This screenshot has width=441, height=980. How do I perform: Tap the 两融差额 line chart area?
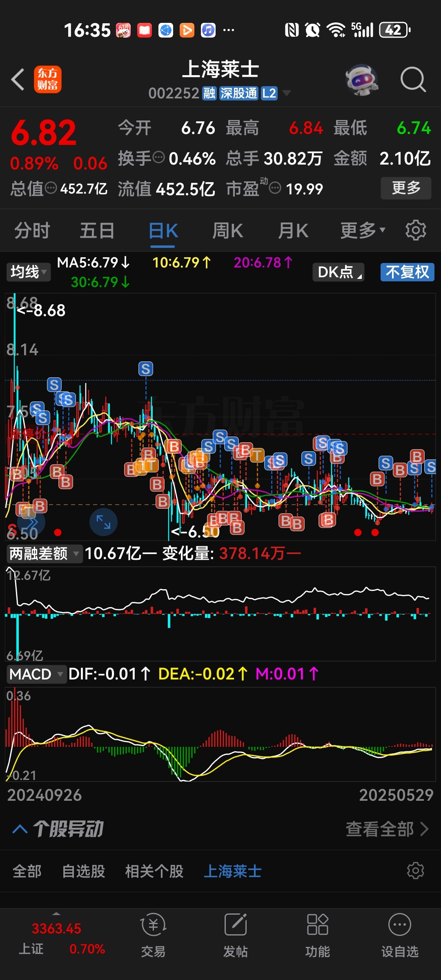(x=220, y=613)
